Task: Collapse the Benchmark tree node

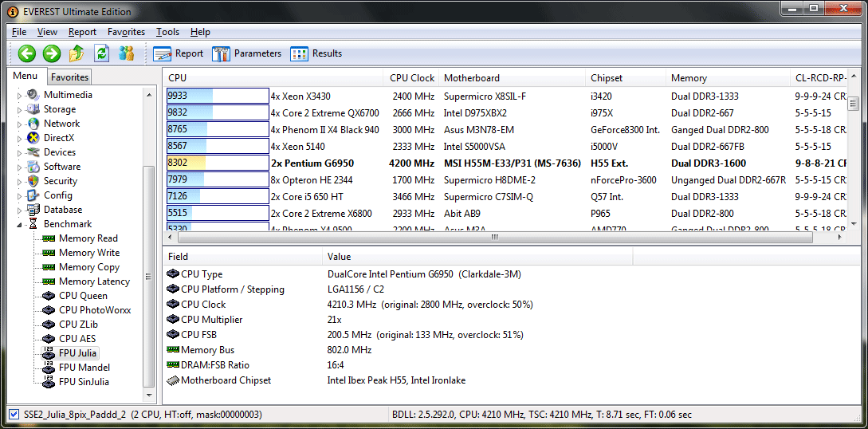Action: (20, 225)
